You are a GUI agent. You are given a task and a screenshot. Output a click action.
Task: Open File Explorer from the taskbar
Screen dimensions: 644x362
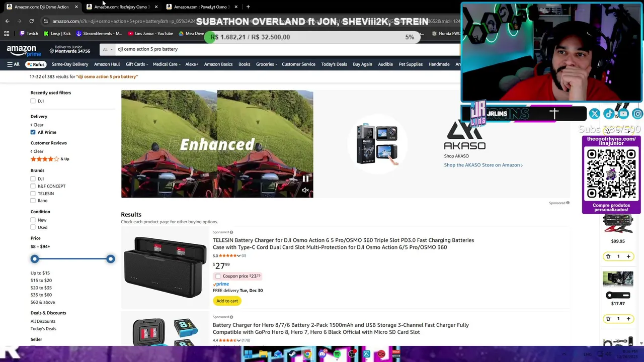(263, 354)
